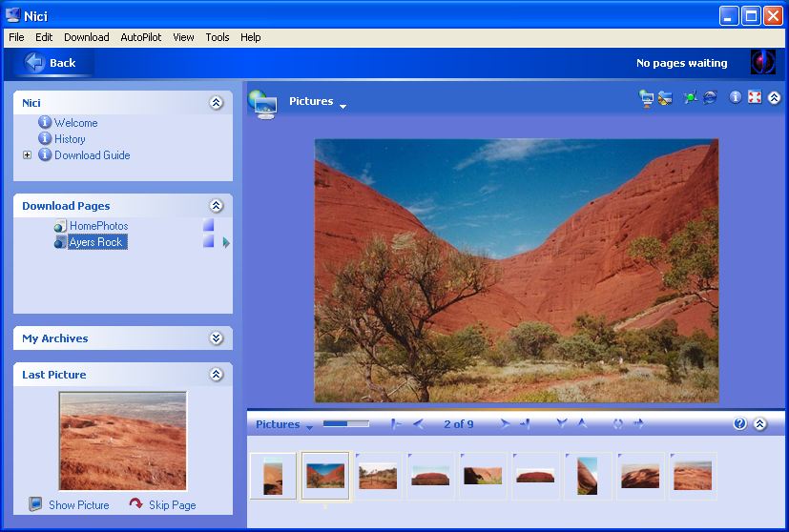Click the 'No pages waiting' status text
Viewport: 789px width, 532px height.
(682, 63)
